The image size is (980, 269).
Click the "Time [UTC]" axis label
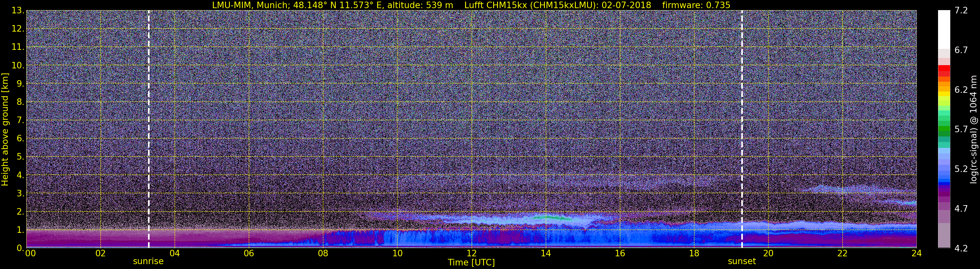click(471, 262)
